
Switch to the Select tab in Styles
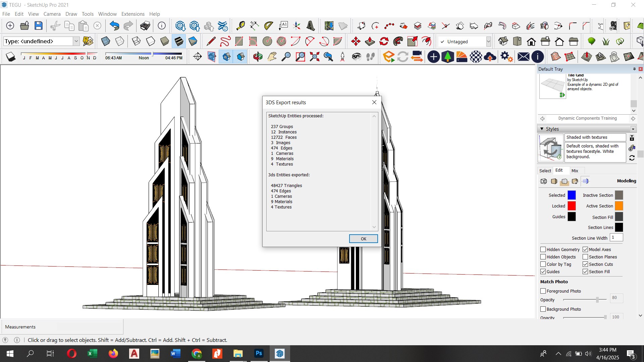[545, 171]
